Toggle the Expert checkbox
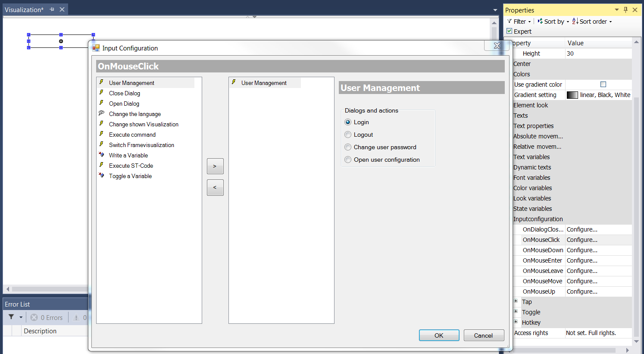Screen dimensions: 644x354 (x=510, y=31)
